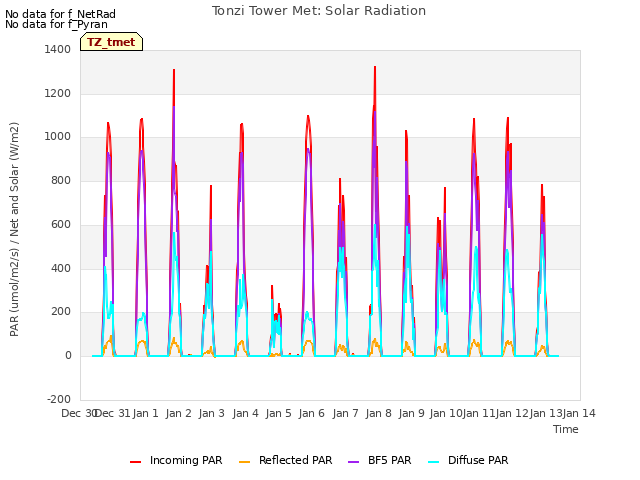Click the 600 y-axis tick label
The width and height of the screenshot is (640, 480).
(x=61, y=224)
